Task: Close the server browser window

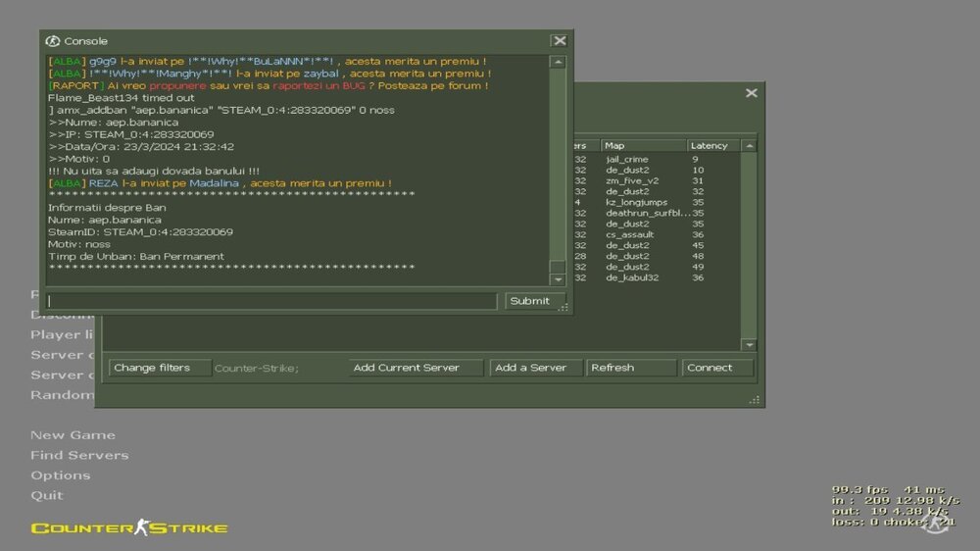Action: (x=751, y=93)
